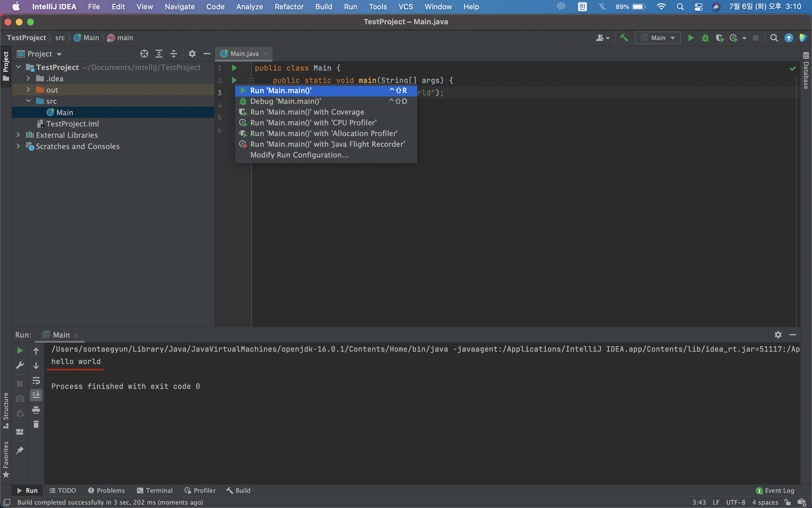Open the Main run configuration dropdown
812x508 pixels.
pyautogui.click(x=657, y=38)
